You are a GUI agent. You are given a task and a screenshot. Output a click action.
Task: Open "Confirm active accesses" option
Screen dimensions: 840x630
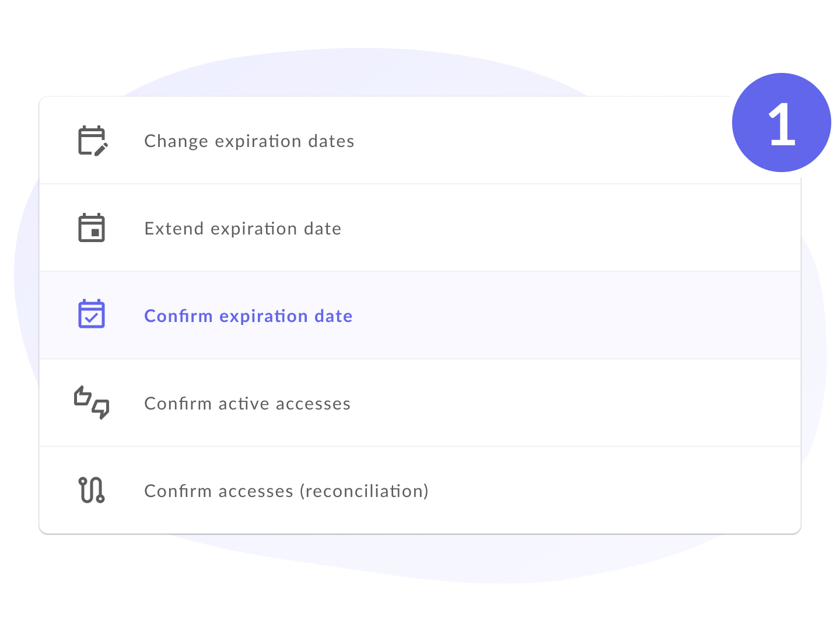point(247,404)
